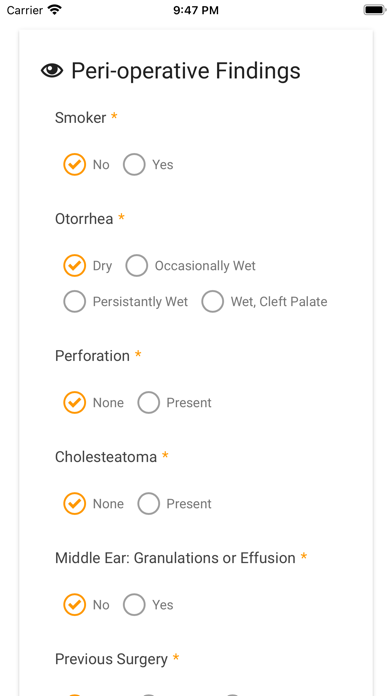
Task: Tap the Otorrhea field label
Action: pos(84,219)
